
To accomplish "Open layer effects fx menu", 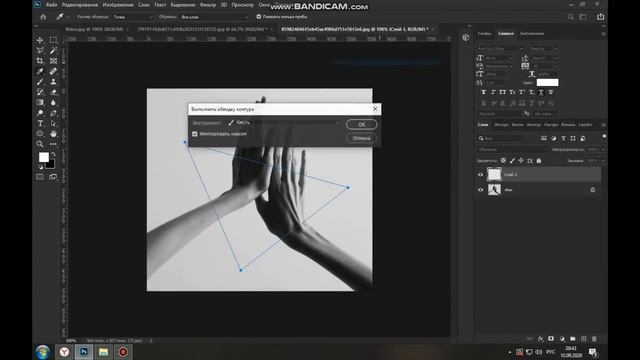I will pyautogui.click(x=540, y=339).
